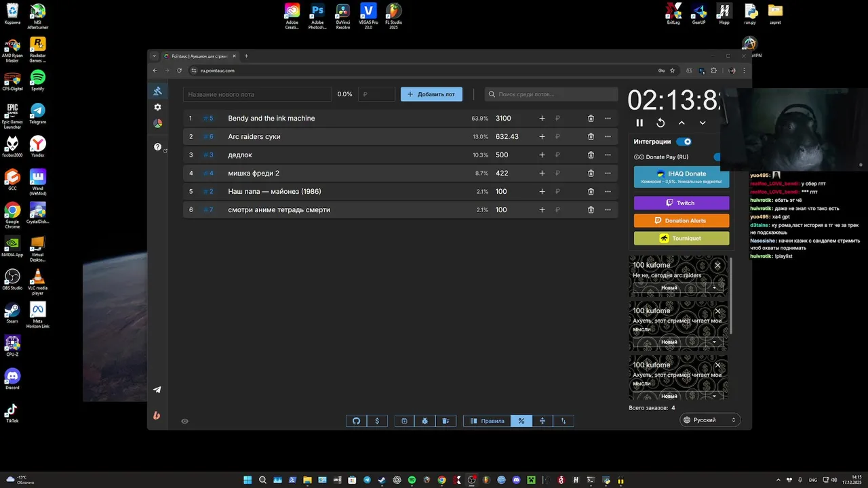The width and height of the screenshot is (868, 488).
Task: Connect the Donation Alerts integration
Action: pos(682,220)
